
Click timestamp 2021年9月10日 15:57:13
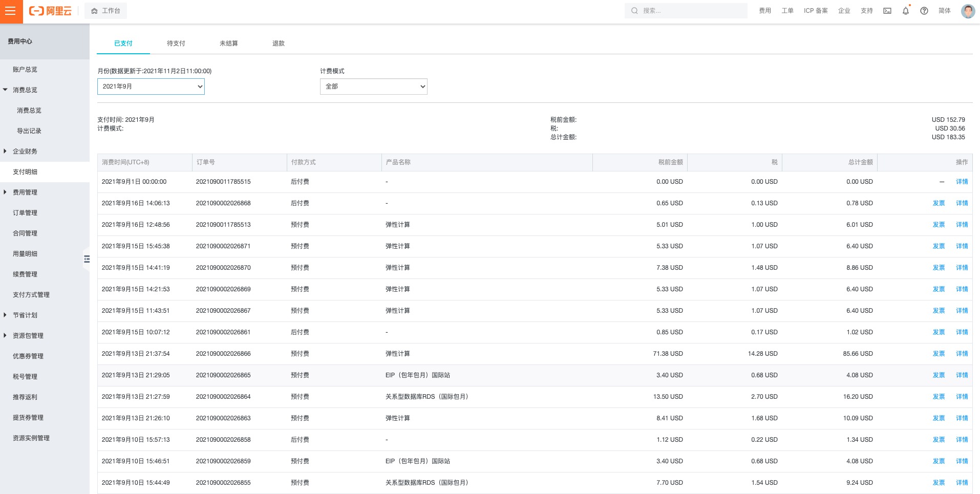[x=136, y=440]
